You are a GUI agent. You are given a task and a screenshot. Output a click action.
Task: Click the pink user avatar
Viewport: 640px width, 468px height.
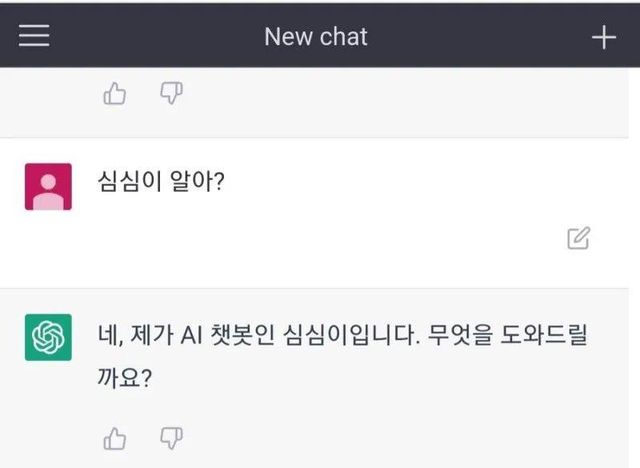pos(48,187)
